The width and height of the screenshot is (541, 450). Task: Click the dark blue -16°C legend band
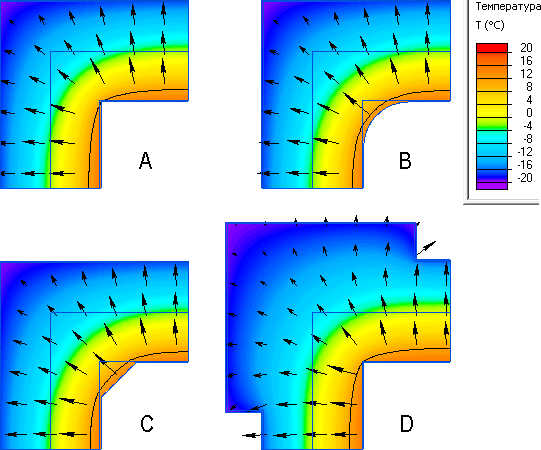[492, 163]
